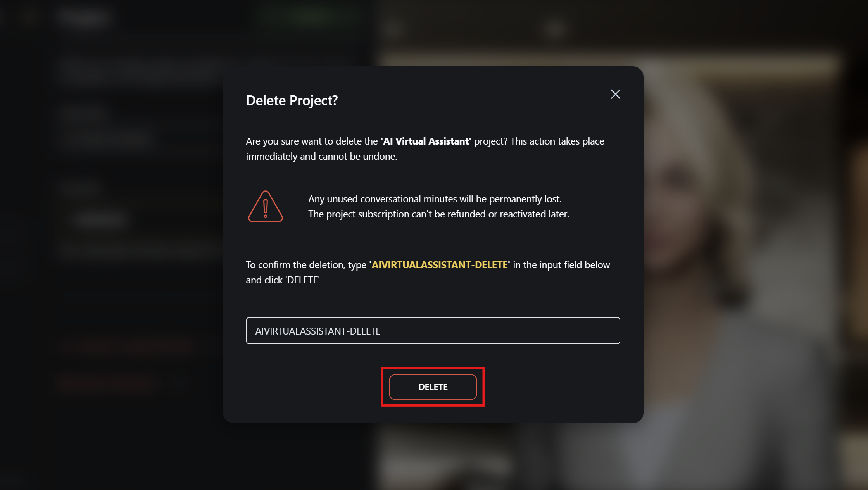Screen dimensions: 868x490
Task: Place cursor after typed AIVIRTUALASSISTANT-DELETE text
Action: coord(381,331)
